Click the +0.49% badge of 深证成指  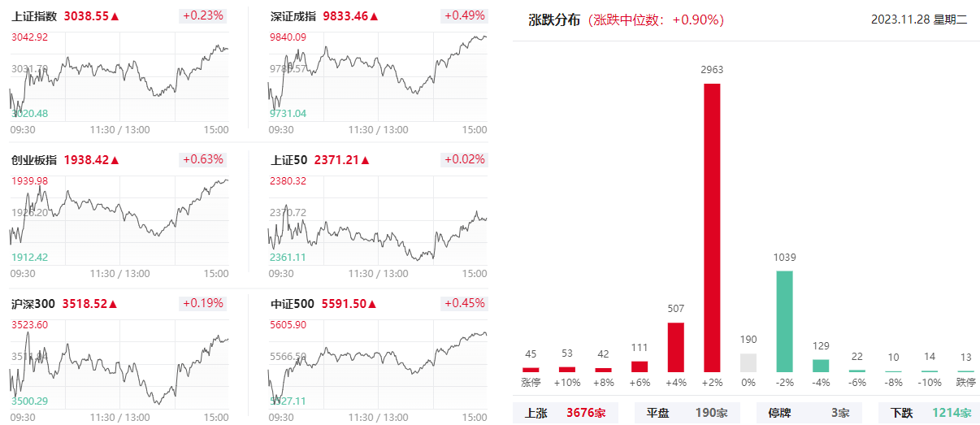[x=464, y=15]
